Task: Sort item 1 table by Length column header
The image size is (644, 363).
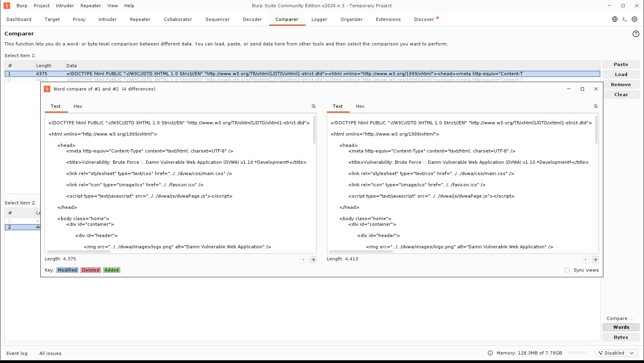Action: click(x=50, y=66)
